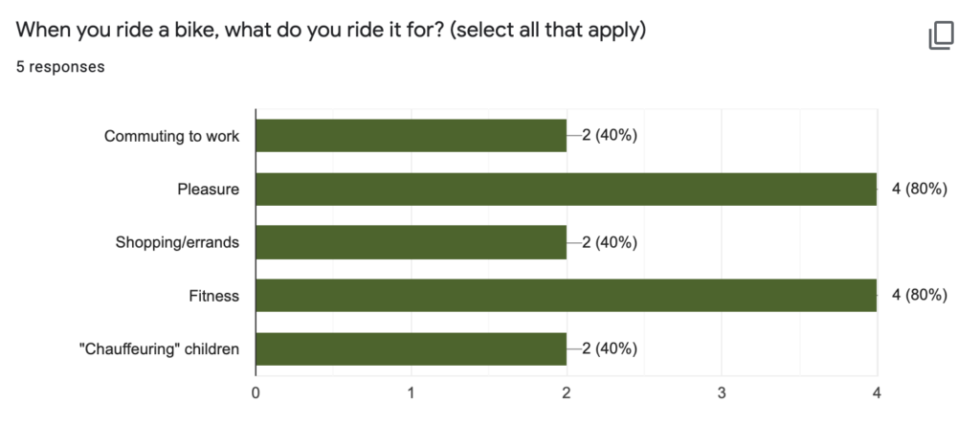Click the Fitness axis label
This screenshot has width=980, height=448.
213,296
